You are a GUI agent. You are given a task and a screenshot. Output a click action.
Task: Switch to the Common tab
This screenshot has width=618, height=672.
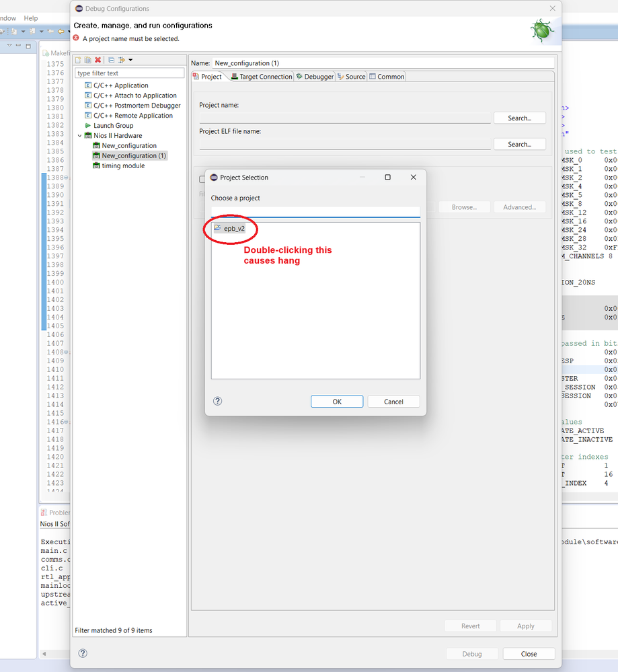[387, 77]
